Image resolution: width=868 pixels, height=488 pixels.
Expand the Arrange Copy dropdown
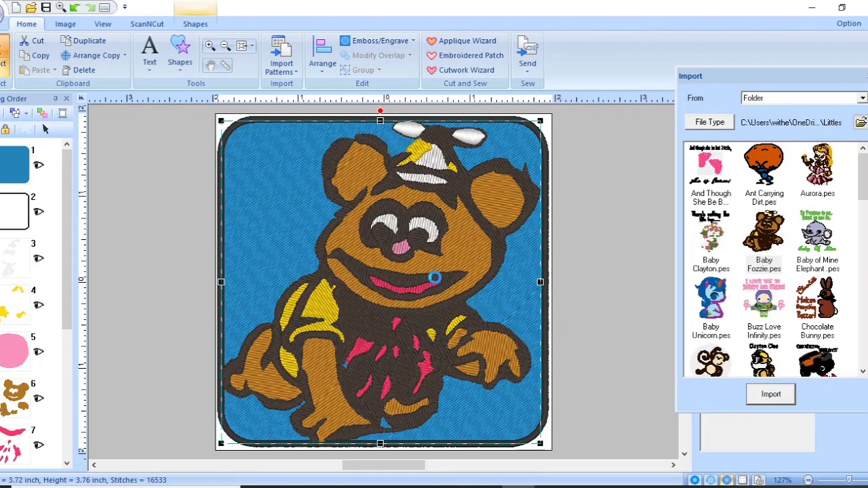tap(125, 56)
